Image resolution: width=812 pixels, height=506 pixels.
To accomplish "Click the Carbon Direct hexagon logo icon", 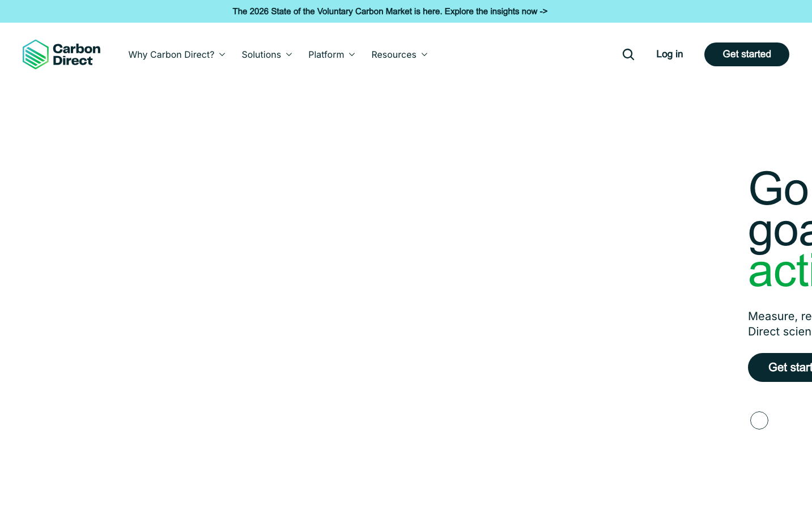I will [35, 54].
